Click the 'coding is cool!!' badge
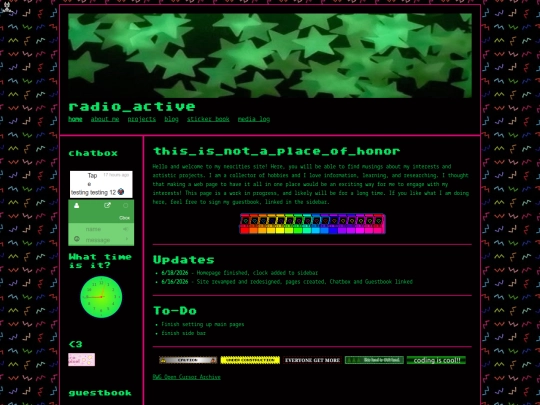The width and height of the screenshot is (540, 405). point(436,360)
